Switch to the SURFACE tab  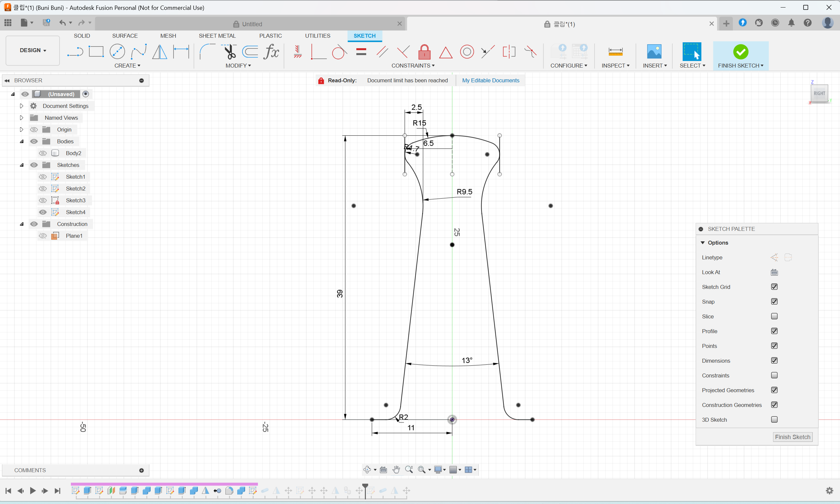coord(125,36)
